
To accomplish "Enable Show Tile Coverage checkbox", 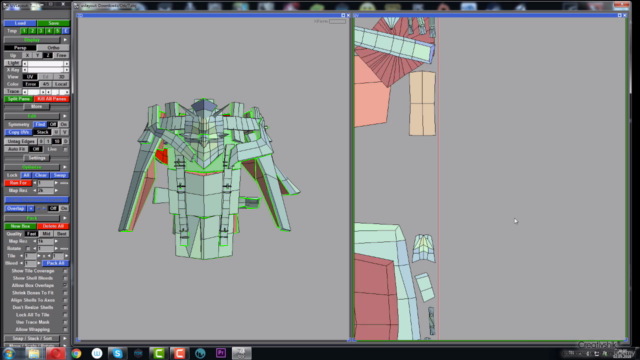I will coord(65,271).
